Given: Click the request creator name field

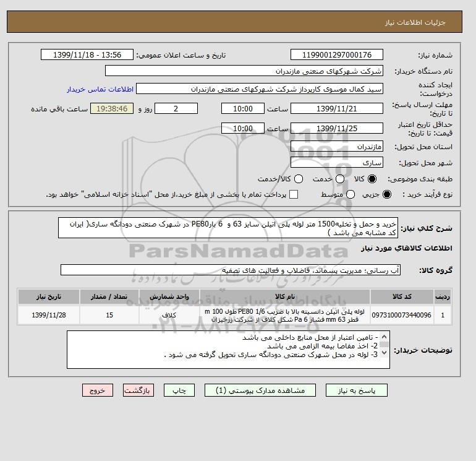Looking at the screenshot, I should [x=260, y=89].
